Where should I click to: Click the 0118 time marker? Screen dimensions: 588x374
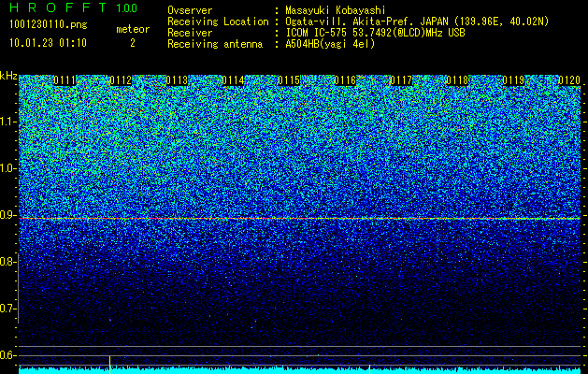point(457,80)
